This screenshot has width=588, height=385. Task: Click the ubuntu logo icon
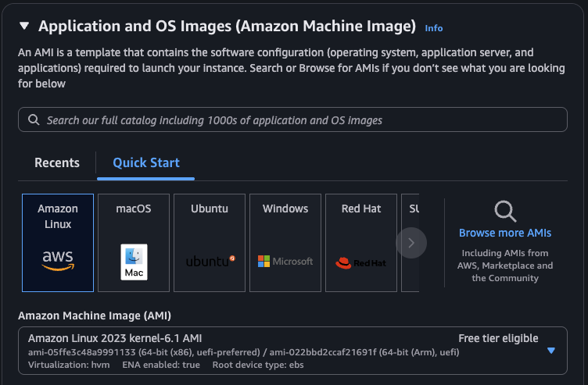(x=210, y=261)
